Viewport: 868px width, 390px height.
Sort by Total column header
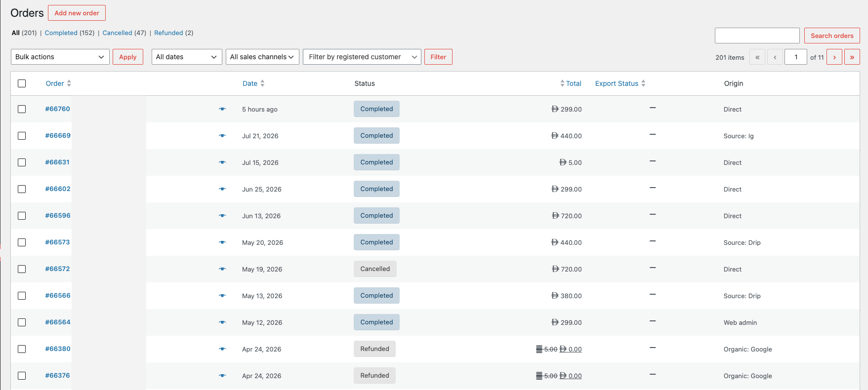pyautogui.click(x=574, y=83)
